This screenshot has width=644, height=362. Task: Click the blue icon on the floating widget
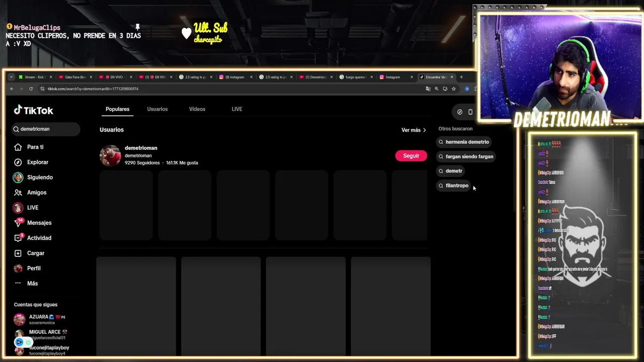click(x=19, y=342)
